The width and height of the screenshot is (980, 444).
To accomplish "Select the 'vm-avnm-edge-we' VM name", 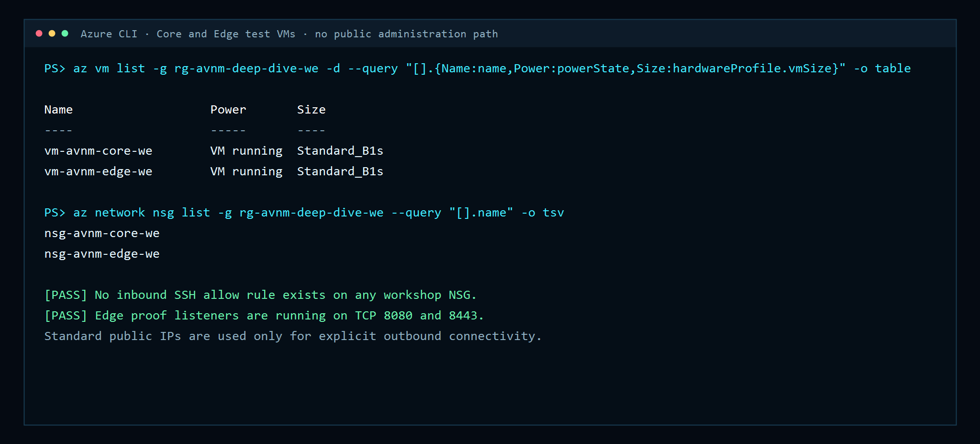I will point(98,171).
